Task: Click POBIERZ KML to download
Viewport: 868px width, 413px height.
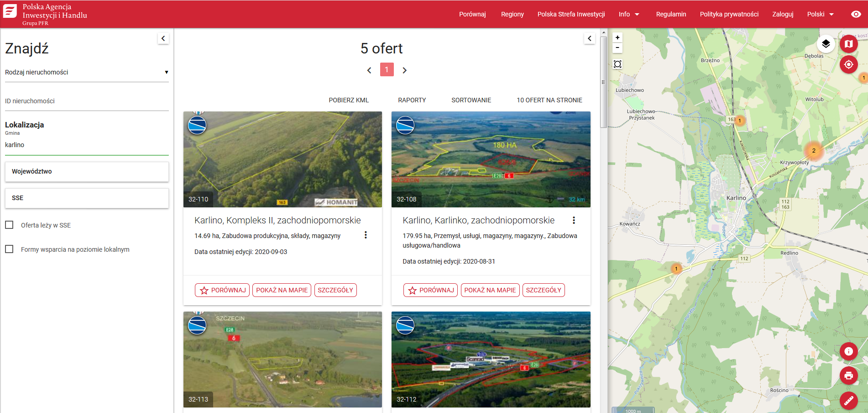Action: click(348, 100)
